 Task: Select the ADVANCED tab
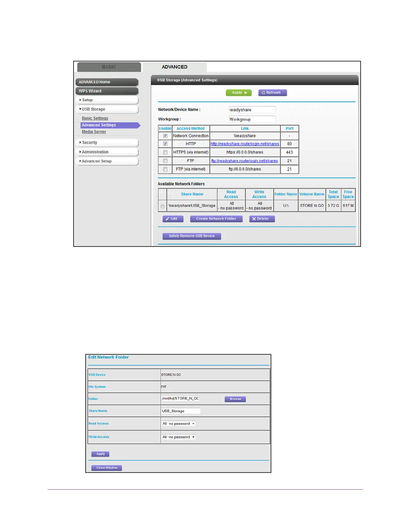pos(175,67)
